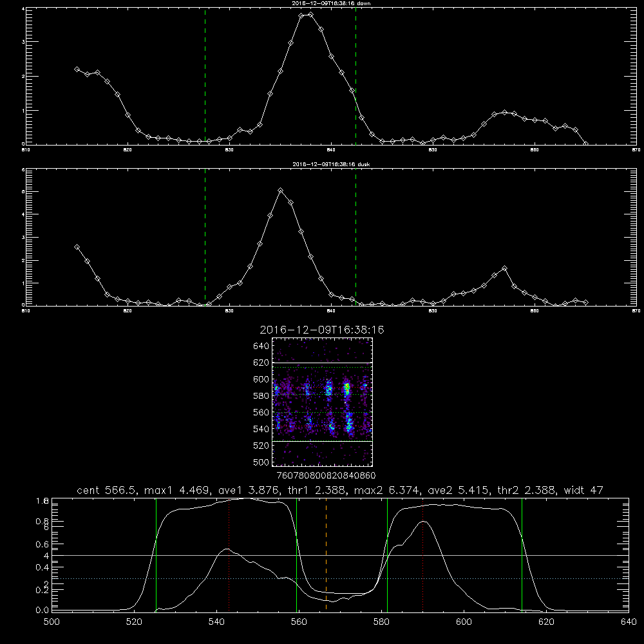
Task: Click y-axis label 580 beside the heatmap
Action: (261, 396)
